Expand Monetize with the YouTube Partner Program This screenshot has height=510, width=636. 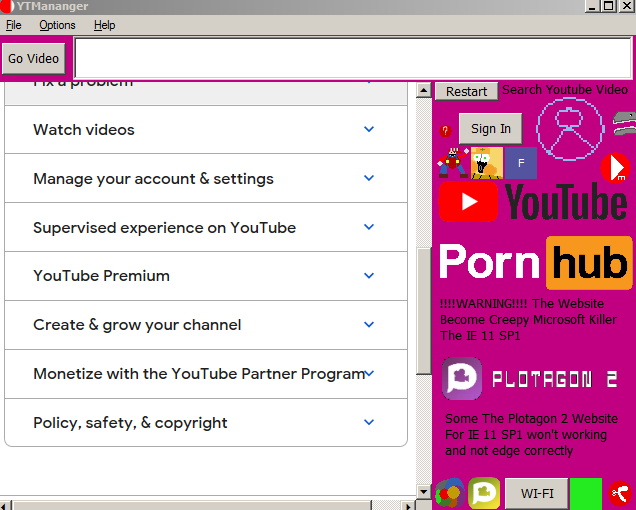206,374
